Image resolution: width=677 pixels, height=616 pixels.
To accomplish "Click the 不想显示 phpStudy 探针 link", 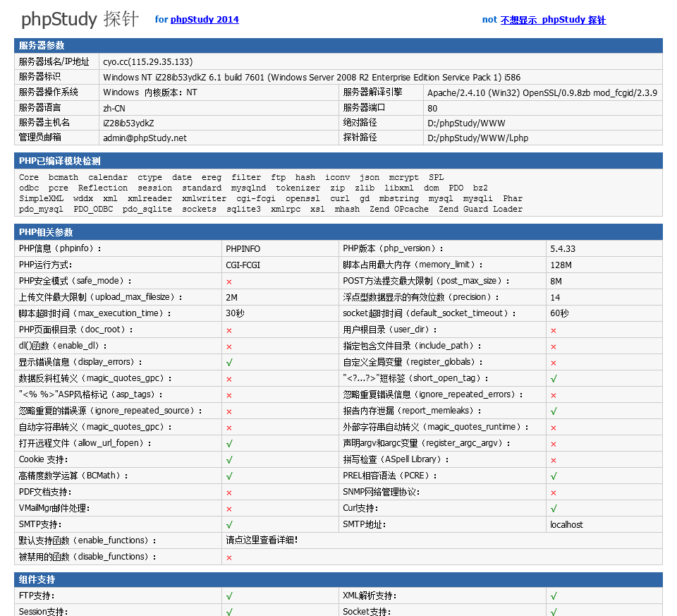I will pos(553,20).
